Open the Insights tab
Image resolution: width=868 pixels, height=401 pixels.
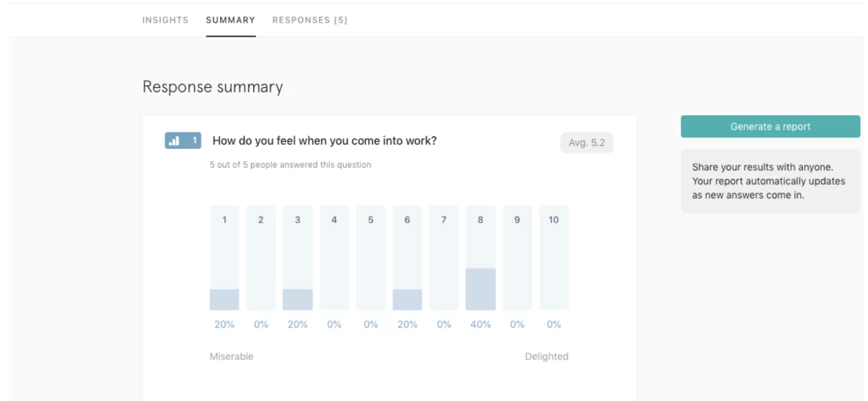pyautogui.click(x=165, y=20)
